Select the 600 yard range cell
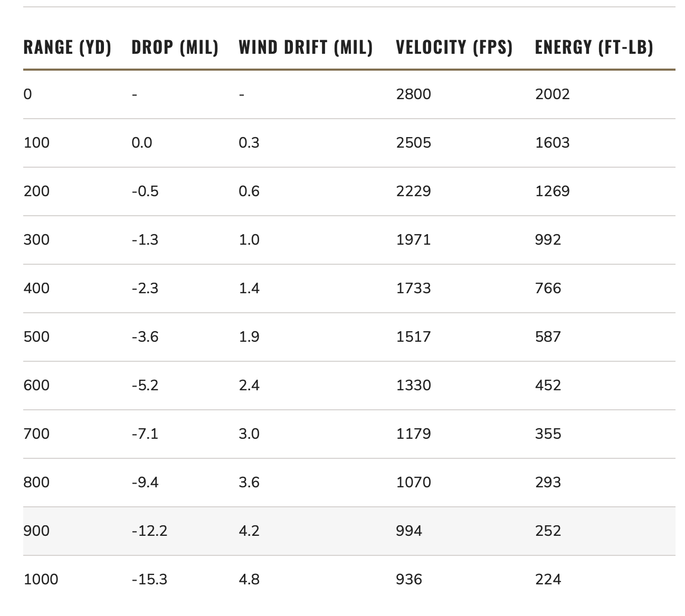This screenshot has width=685, height=616. 36,386
